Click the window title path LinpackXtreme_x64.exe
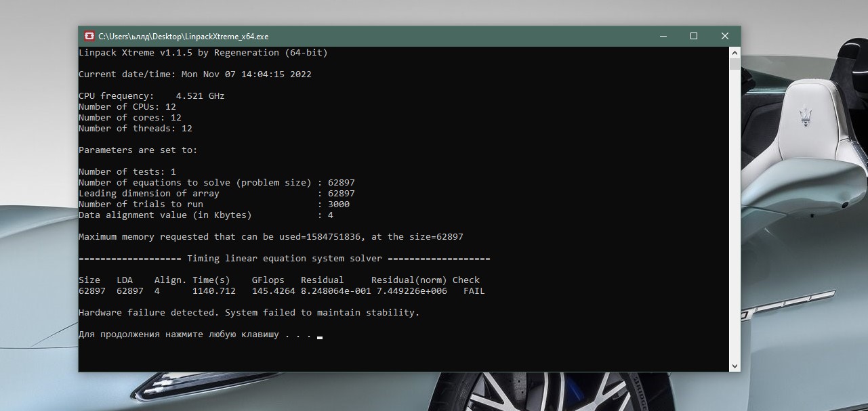 click(x=184, y=37)
